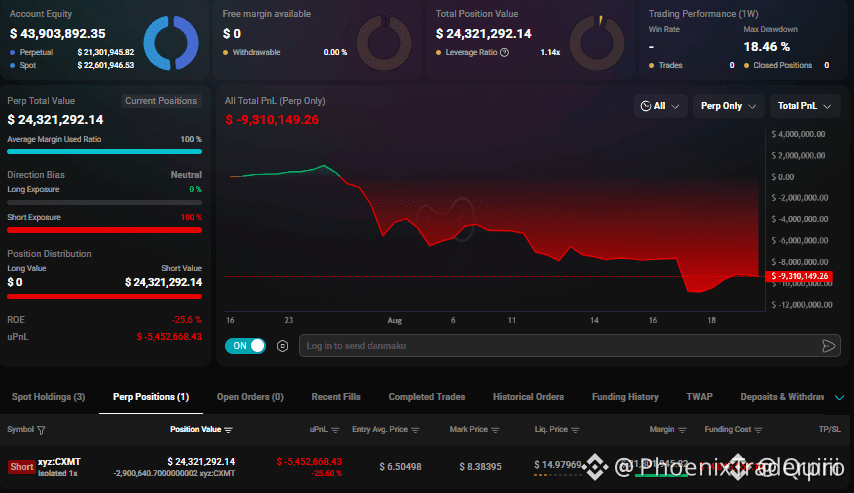Click the Short Exposure red bar

tap(105, 230)
